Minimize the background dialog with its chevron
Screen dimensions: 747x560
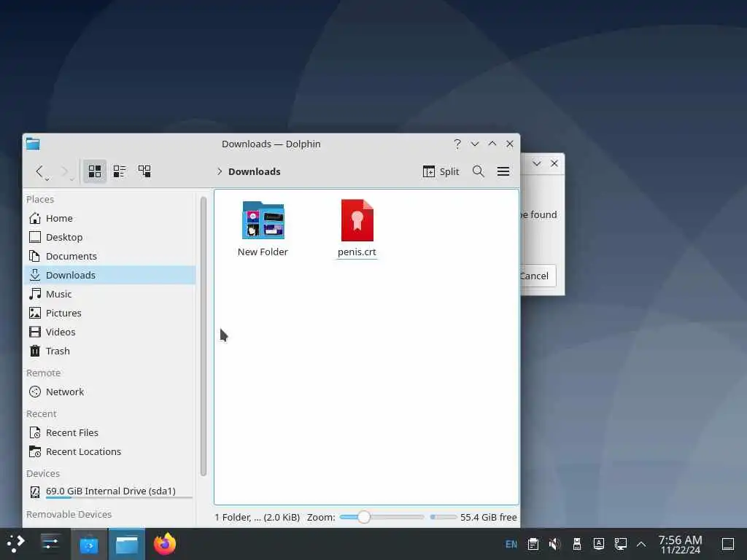537,163
